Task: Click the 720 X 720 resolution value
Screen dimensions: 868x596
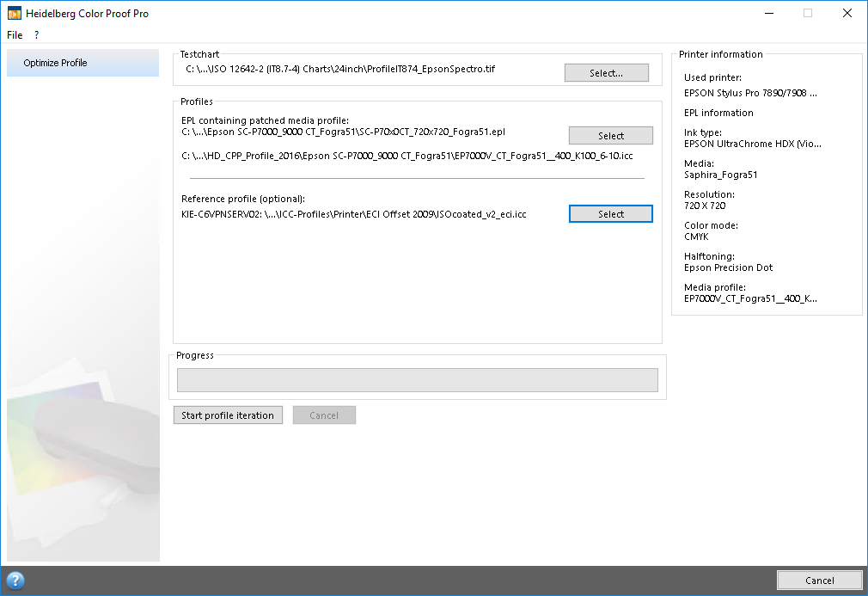Action: coord(705,206)
